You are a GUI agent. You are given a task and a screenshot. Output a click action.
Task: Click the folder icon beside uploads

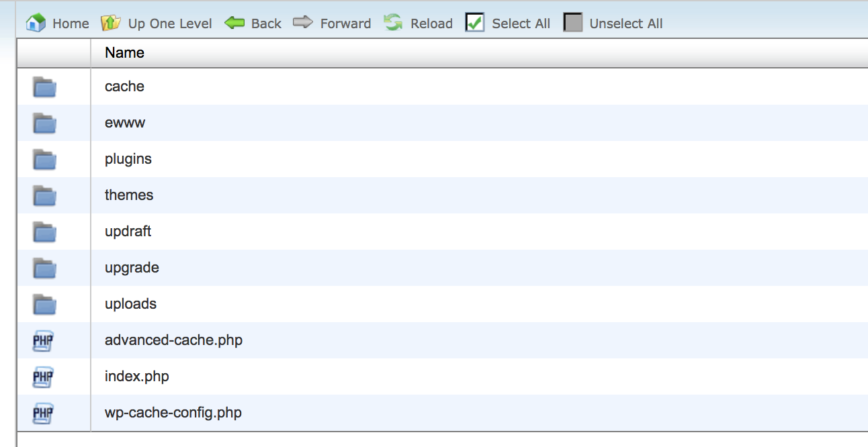tap(44, 305)
